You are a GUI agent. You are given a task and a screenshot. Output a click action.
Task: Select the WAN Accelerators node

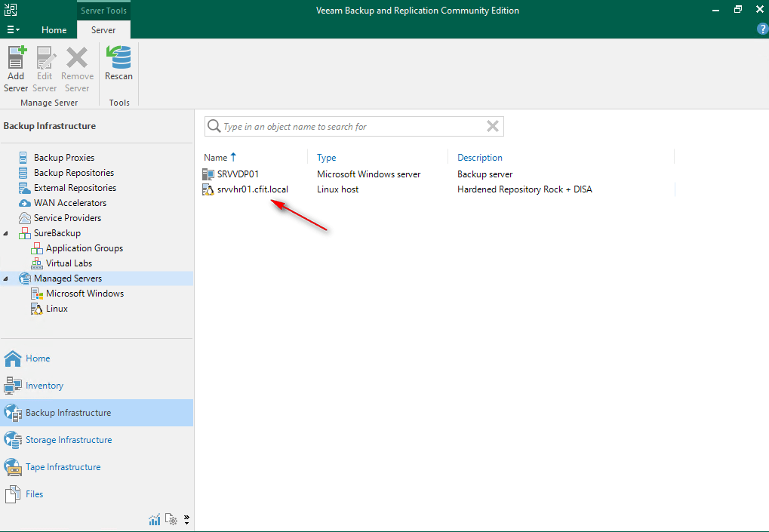[69, 203]
